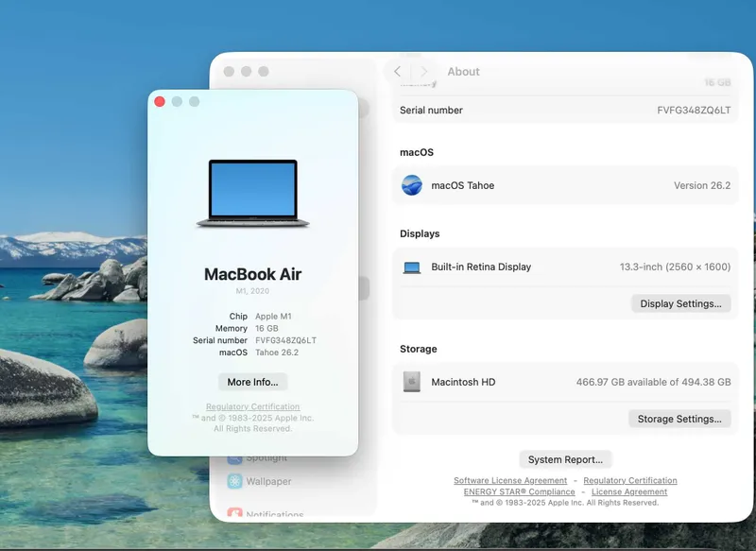The height and width of the screenshot is (551, 756).
Task: Click Macintosh HD label
Action: [463, 382]
